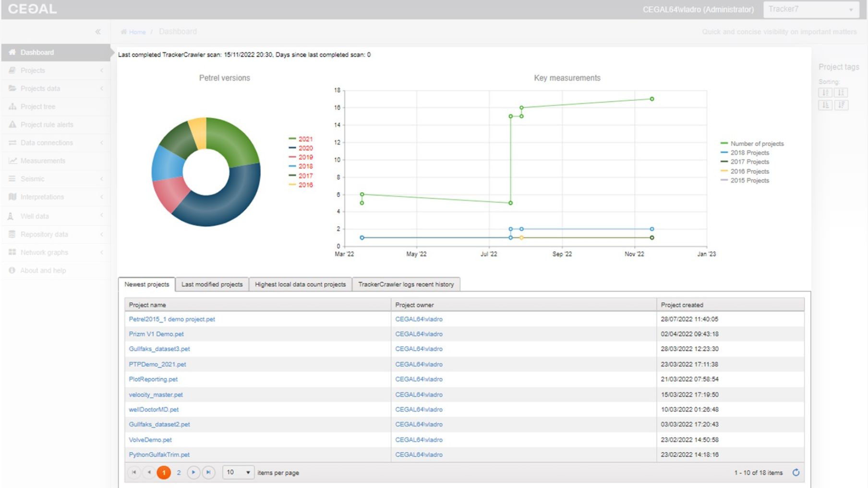Expand the Seismic submenu chevron
Image resolution: width=868 pixels, height=488 pixels.
pos(102,179)
